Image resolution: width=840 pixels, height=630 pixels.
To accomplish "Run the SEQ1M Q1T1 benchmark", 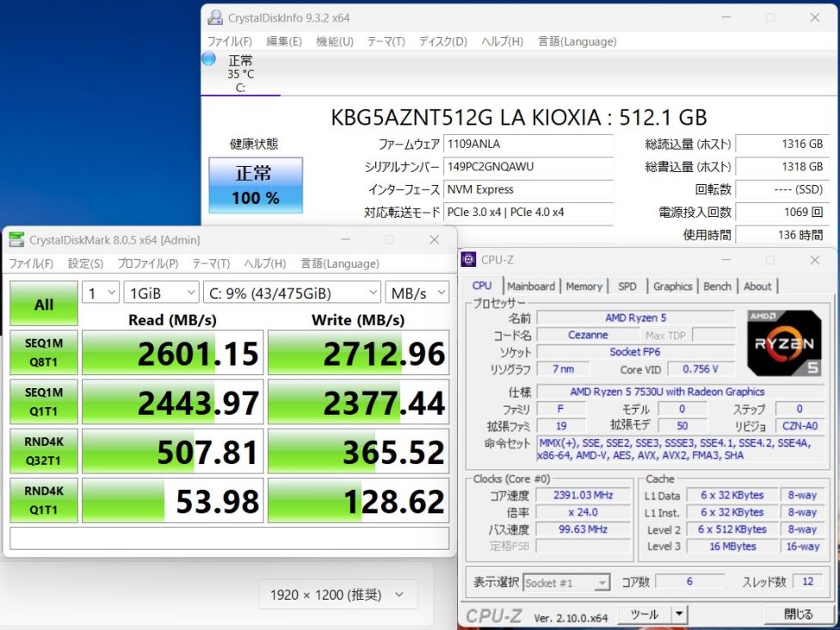I will coord(44,402).
